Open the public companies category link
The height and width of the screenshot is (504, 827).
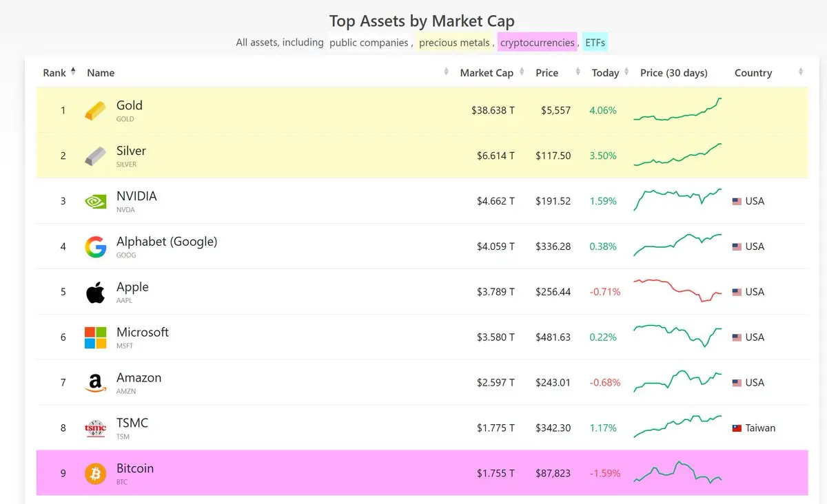point(369,43)
